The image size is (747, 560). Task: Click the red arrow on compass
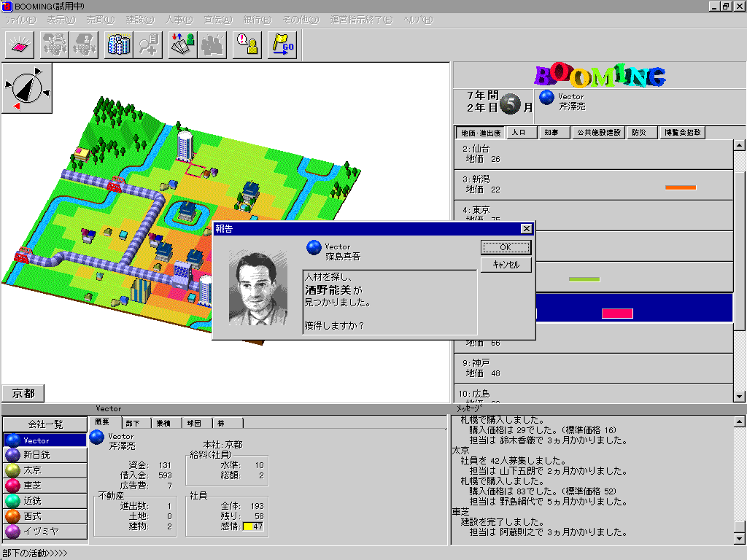(17, 106)
